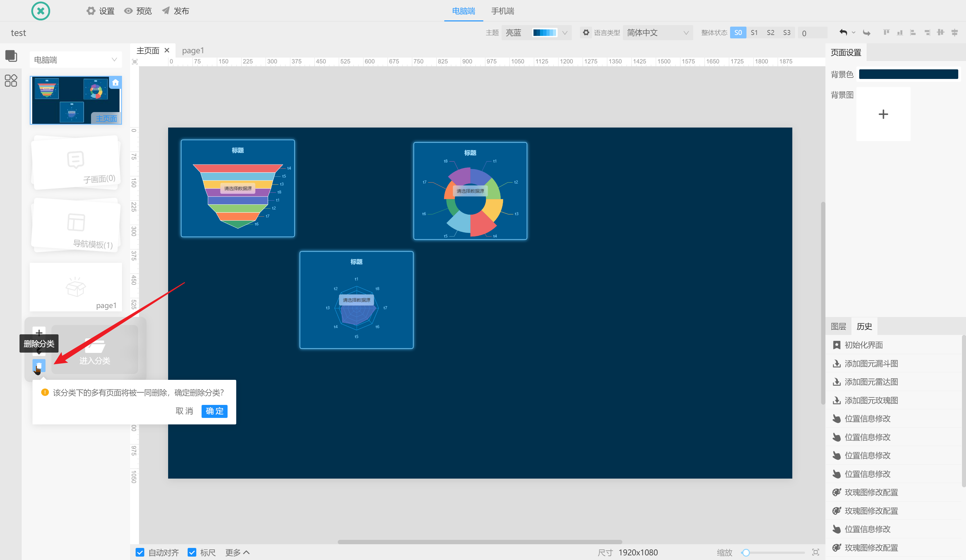
Task: Click the redo arrow icon
Action: (x=866, y=33)
